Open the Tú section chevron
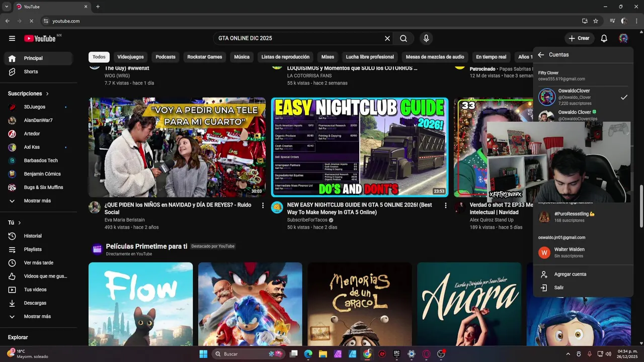 20,223
